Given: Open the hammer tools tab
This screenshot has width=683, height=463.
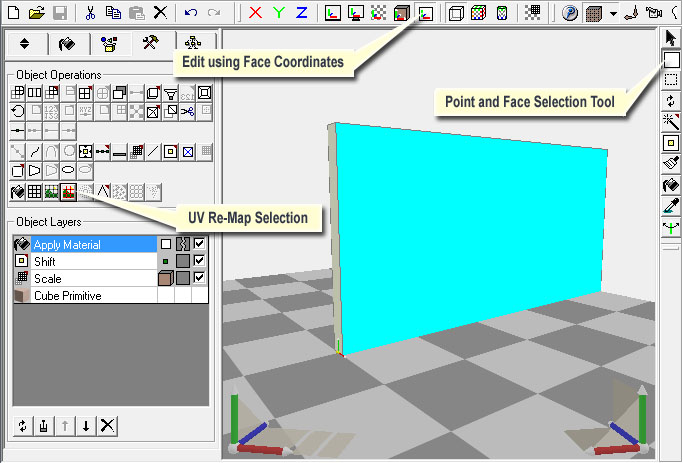Looking at the screenshot, I should point(149,43).
